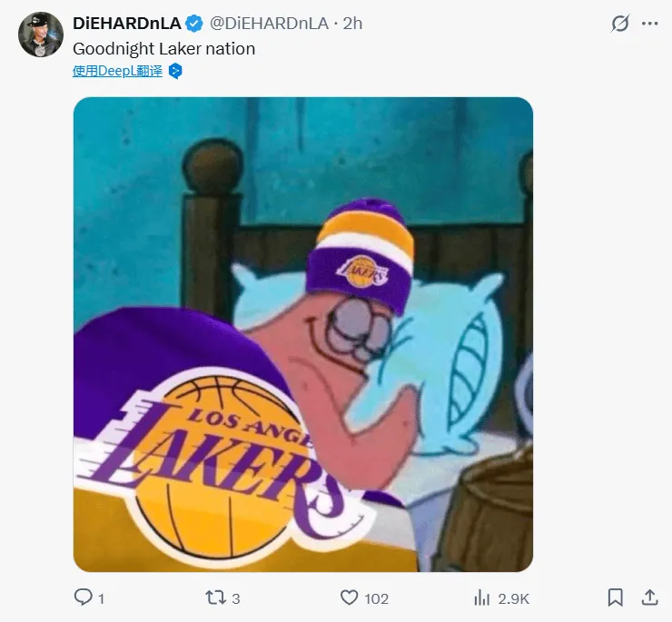The image size is (672, 622).
Task: Open the three-dot More menu
Action: tap(651, 24)
